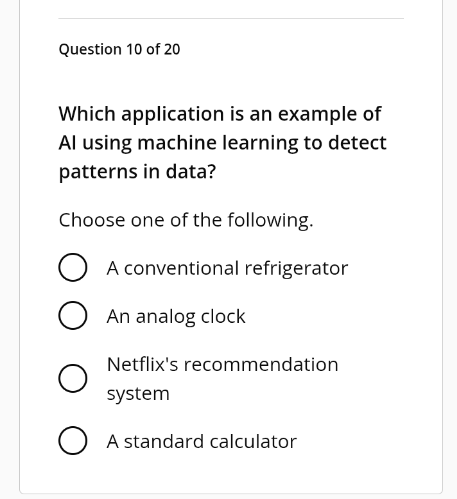Click the "Question 10 of 20" heading
The image size is (457, 499).
(119, 50)
